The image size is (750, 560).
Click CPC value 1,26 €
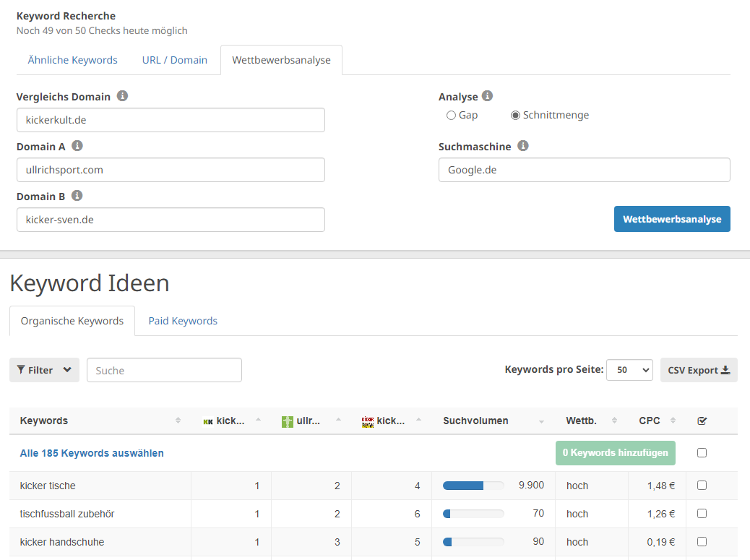point(661,514)
